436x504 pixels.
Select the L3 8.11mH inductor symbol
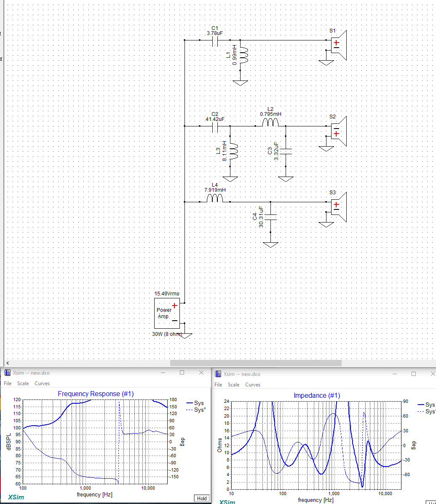233,152
